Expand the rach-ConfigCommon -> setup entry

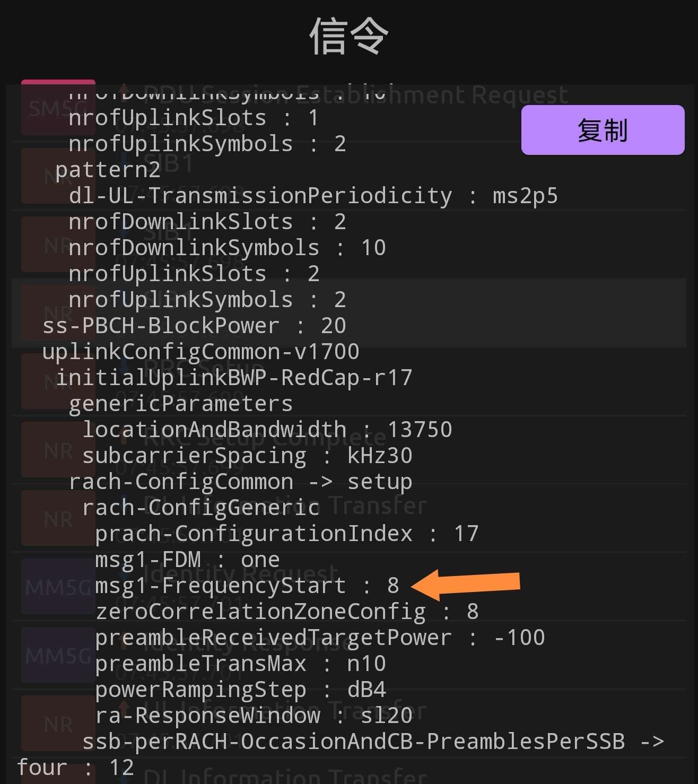click(240, 482)
